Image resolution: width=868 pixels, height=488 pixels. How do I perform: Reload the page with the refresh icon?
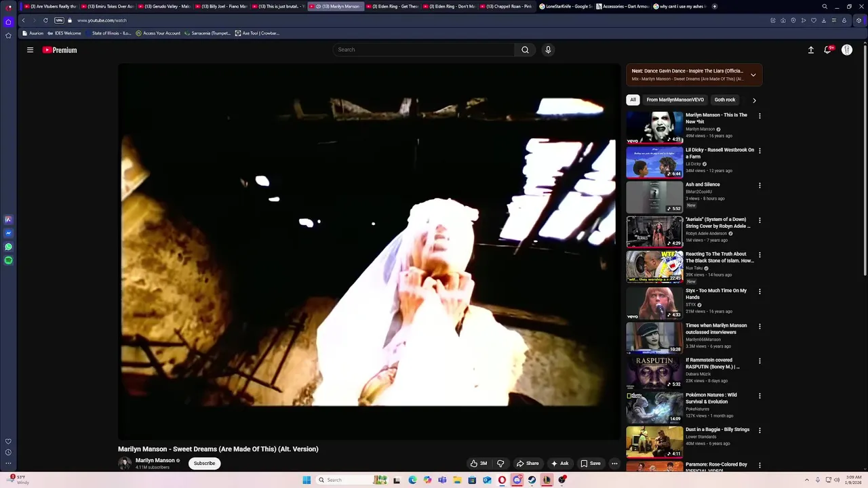[45, 20]
